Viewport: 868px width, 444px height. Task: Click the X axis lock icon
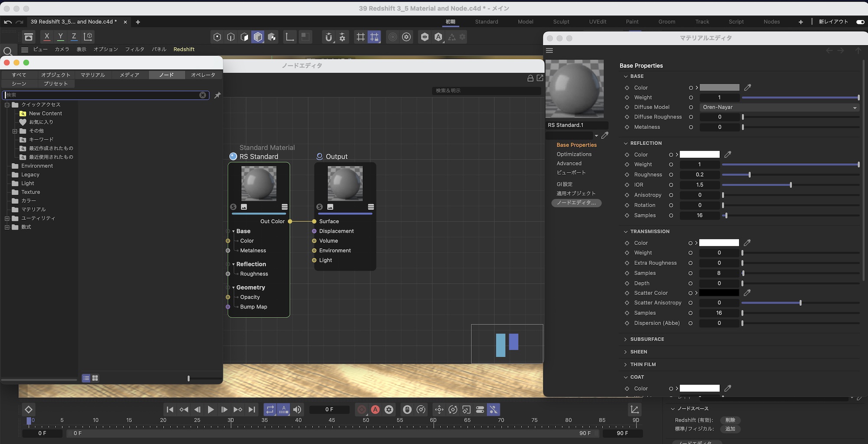[x=47, y=37]
